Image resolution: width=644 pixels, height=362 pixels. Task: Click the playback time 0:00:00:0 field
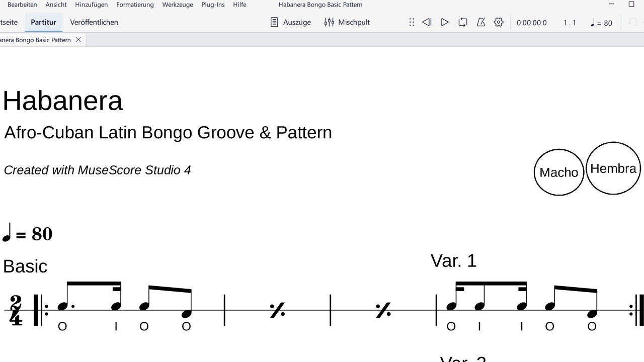click(x=532, y=23)
